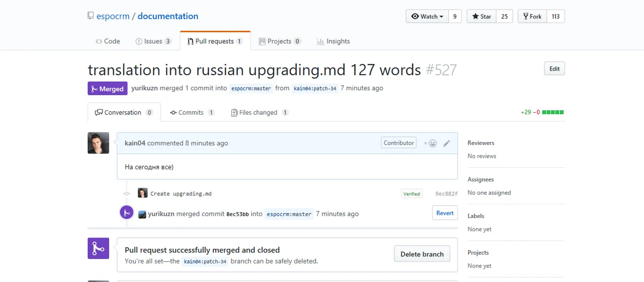Click the purple merge icon in timeline
The height and width of the screenshot is (282, 644).
126,213
